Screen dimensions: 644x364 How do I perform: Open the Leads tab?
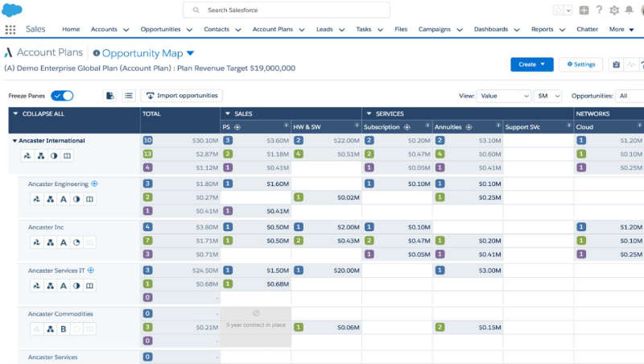[x=324, y=29]
